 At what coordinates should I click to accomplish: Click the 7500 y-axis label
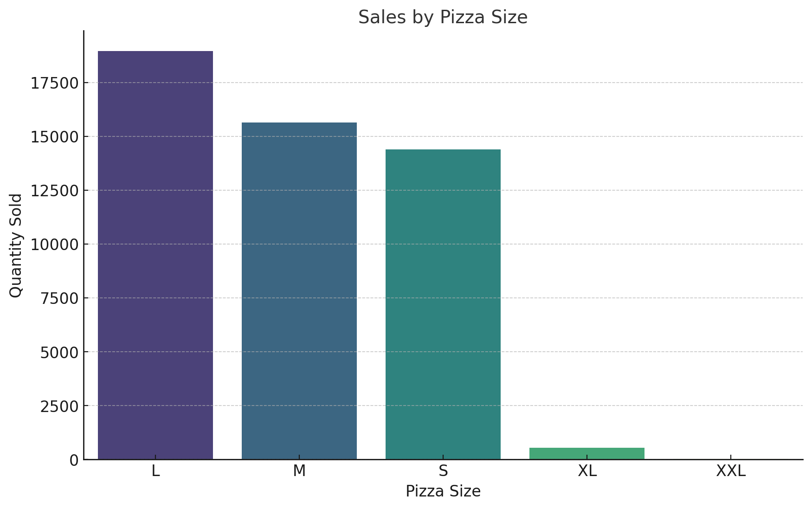(60, 298)
